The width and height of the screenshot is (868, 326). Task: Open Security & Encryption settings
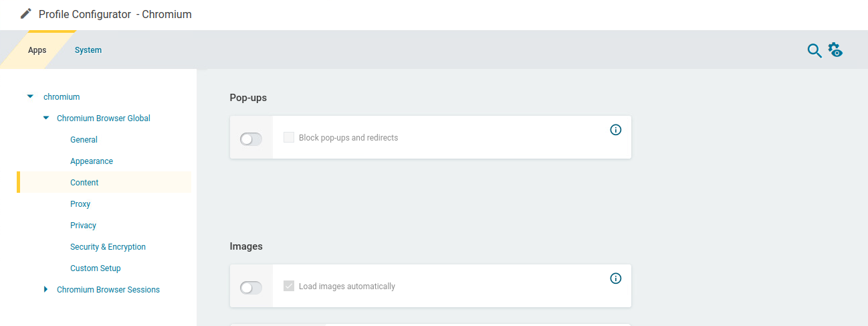108,247
